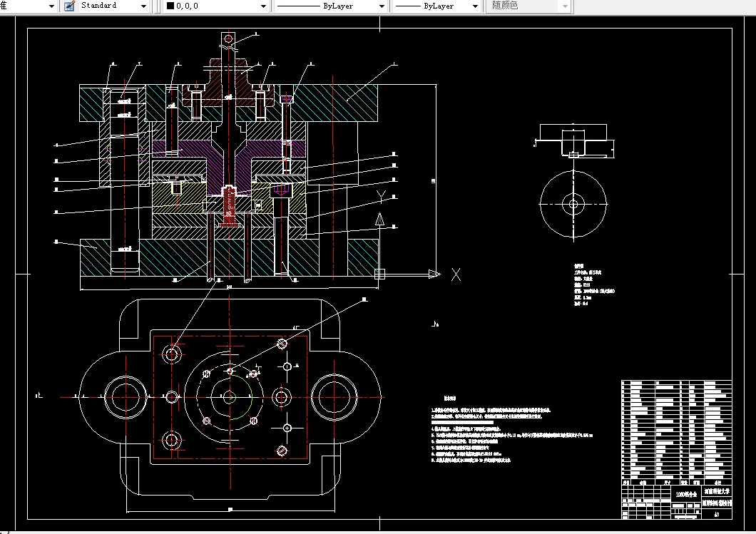Viewport: 756px width, 534px height.
Task: Open the leftmost dropdown ending in 准
Action: pos(51,6)
